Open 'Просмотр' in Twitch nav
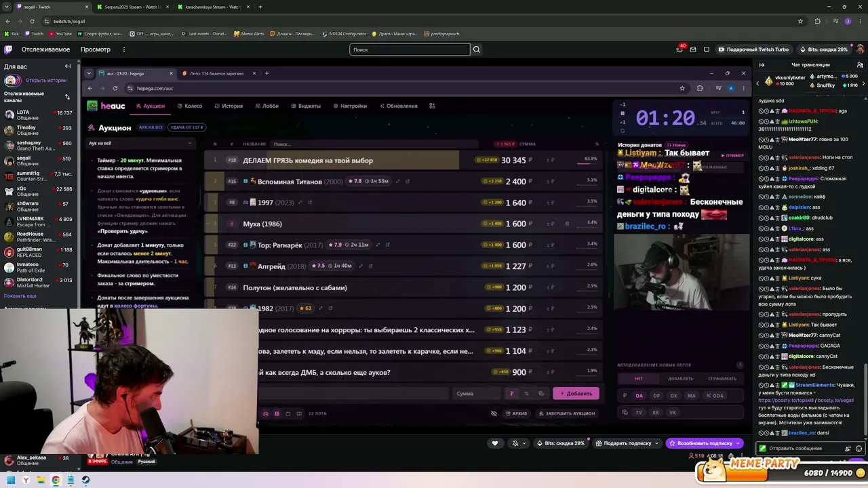This screenshot has height=488, width=868. click(x=96, y=49)
